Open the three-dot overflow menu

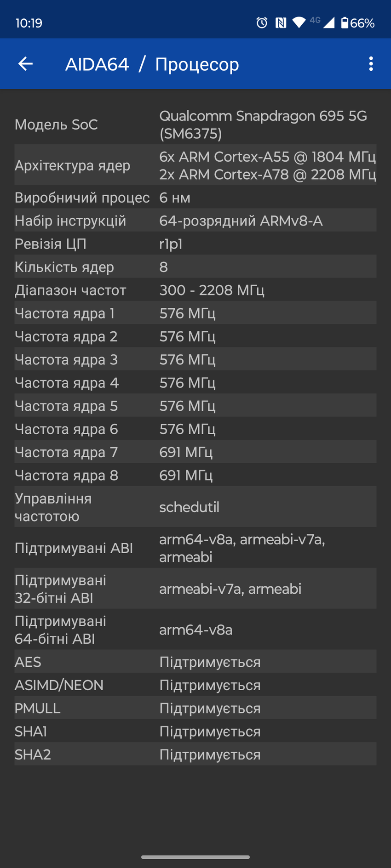(x=371, y=64)
